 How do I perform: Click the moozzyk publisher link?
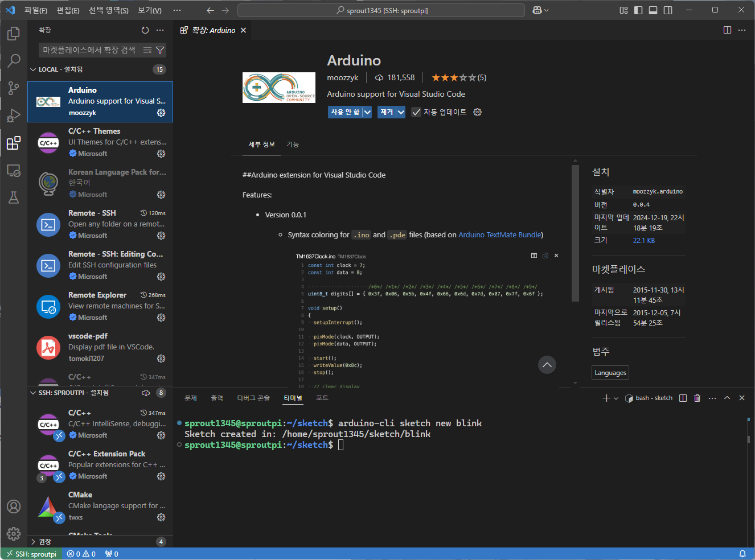(x=343, y=77)
